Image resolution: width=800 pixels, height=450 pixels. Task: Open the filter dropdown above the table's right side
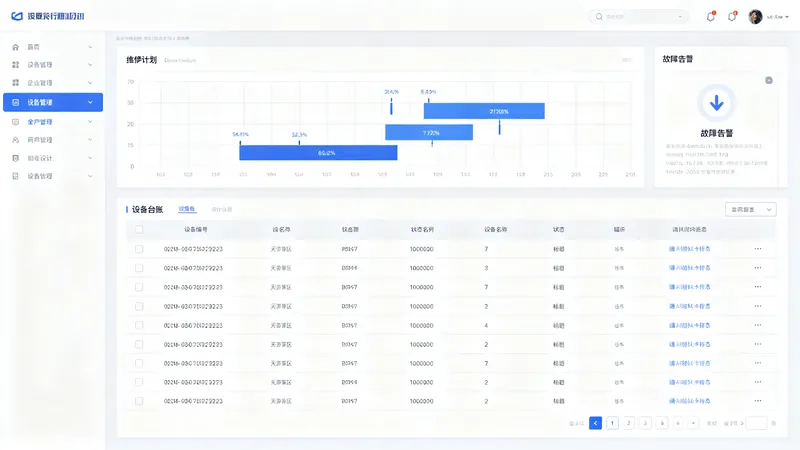coord(751,210)
